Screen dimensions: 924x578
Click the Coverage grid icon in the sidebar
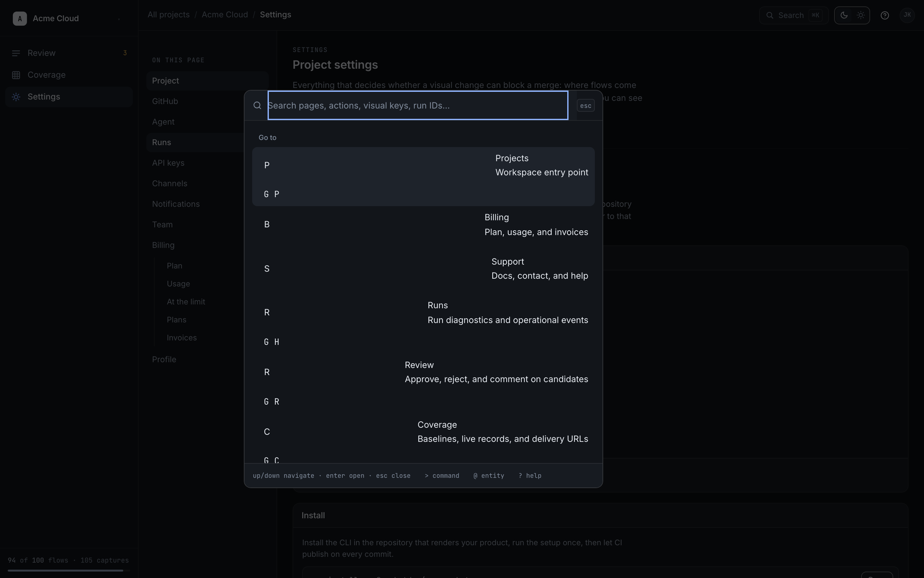(x=16, y=75)
